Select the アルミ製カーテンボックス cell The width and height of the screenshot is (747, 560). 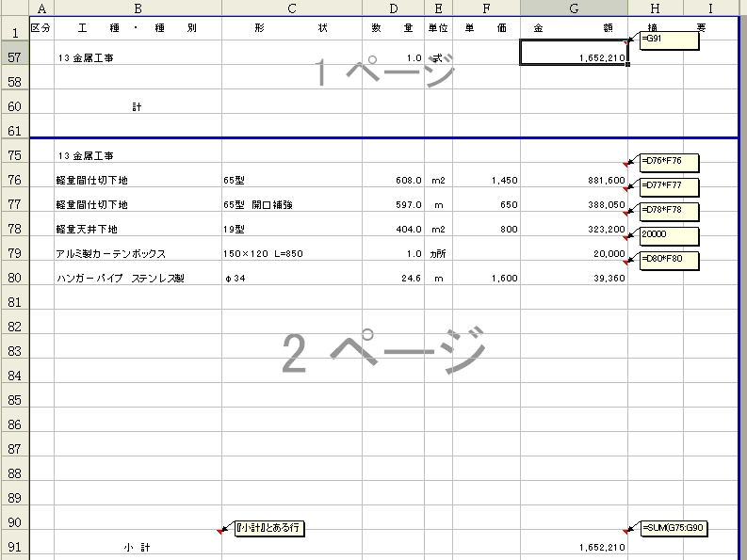pyautogui.click(x=138, y=253)
